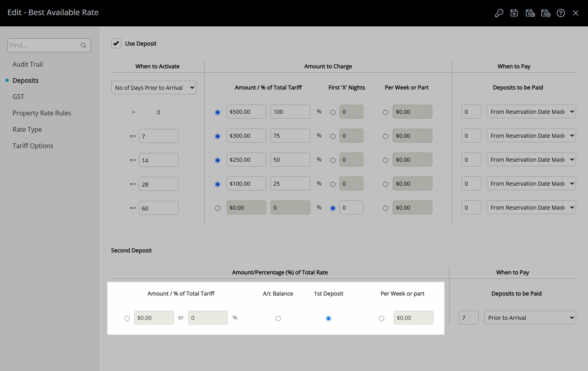This screenshot has height=371, width=588.
Task: Select Second Deposit Per Week or part radio
Action: [381, 318]
